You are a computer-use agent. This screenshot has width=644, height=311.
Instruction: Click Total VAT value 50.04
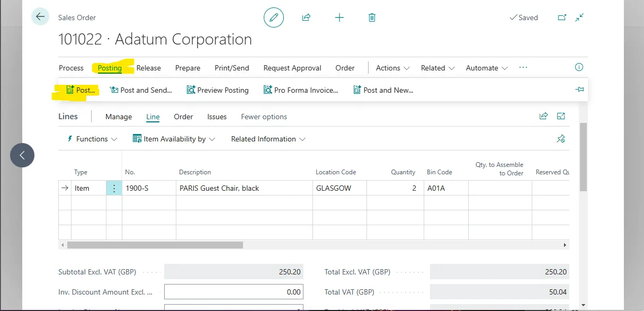499,292
